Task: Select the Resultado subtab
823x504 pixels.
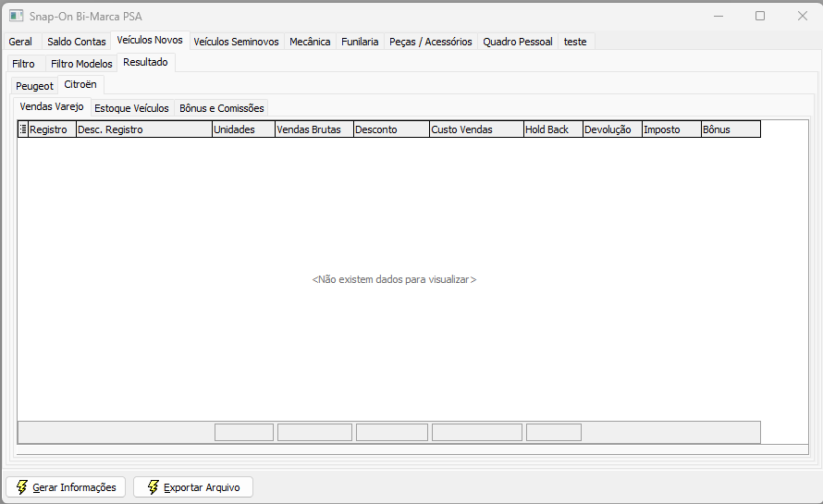Action: pyautogui.click(x=145, y=63)
